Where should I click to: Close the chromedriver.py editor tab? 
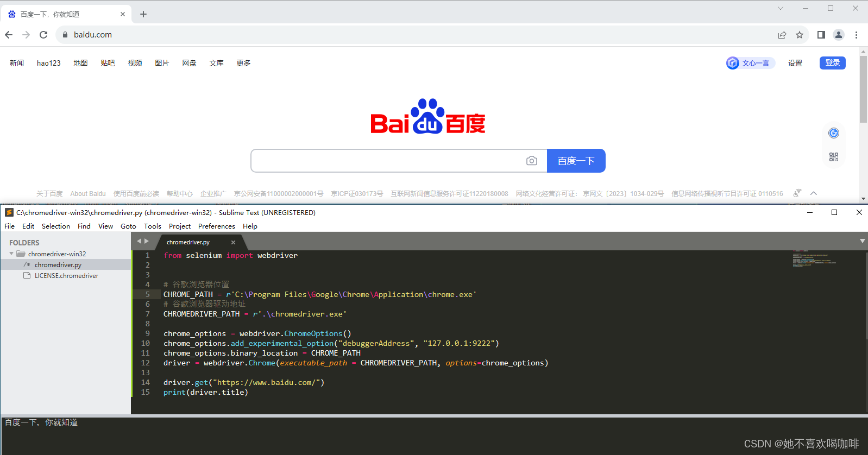(x=234, y=242)
